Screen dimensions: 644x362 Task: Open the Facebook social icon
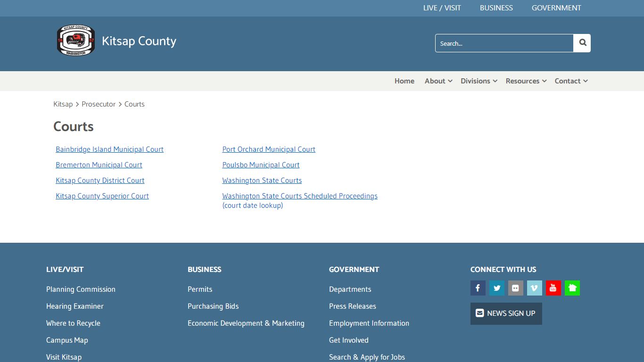pyautogui.click(x=478, y=288)
